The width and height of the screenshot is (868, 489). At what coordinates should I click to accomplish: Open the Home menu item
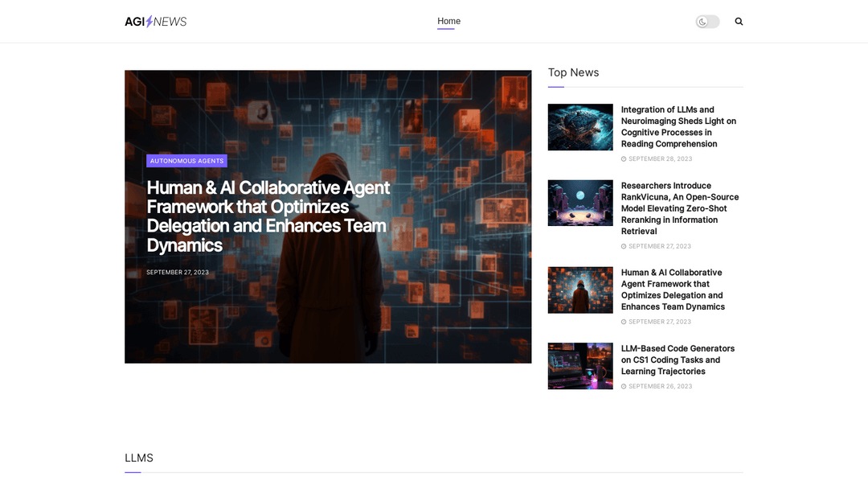coord(449,21)
